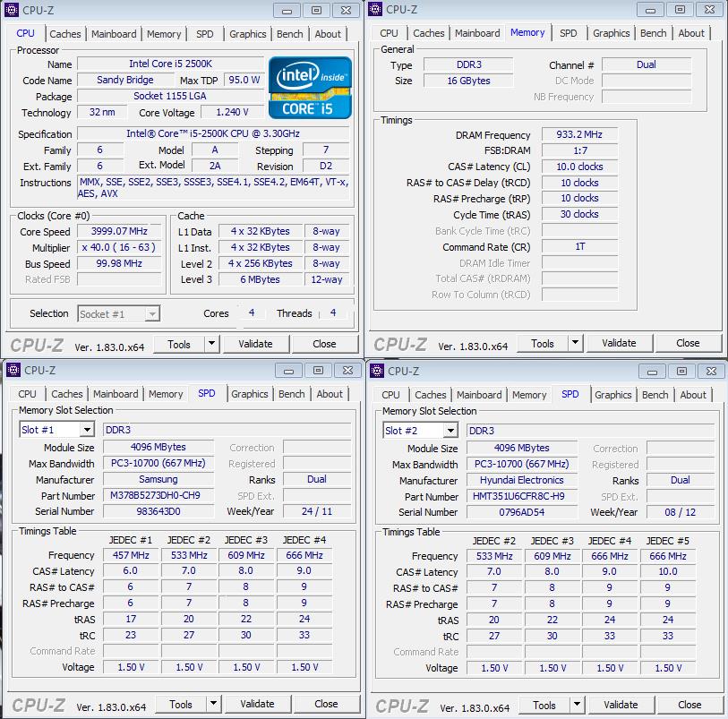Click the Samsung manufacturer field
The image size is (728, 719).
158,479
